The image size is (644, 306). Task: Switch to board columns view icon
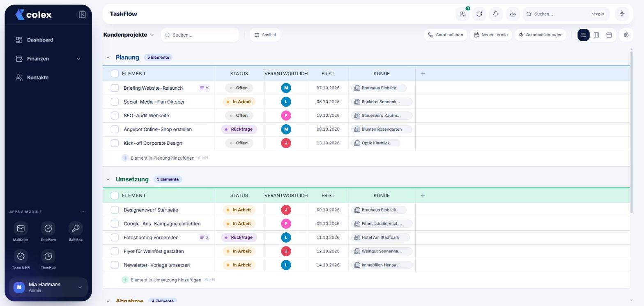coord(596,35)
